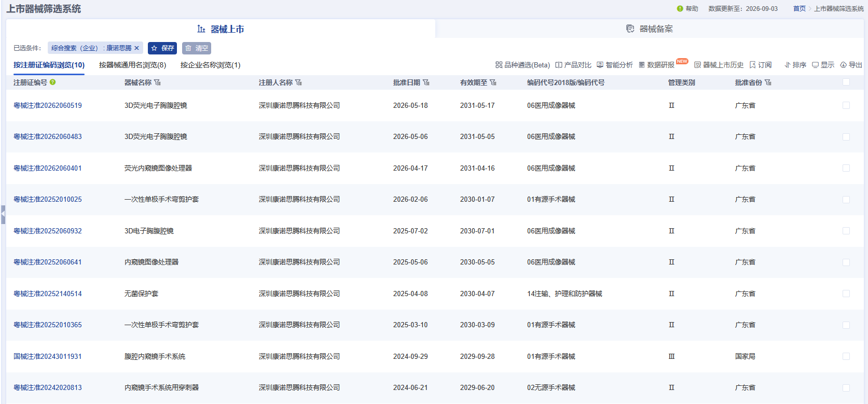Tick checkbox for 粤械注准20262060519 row
Viewport: 868px width, 404px height.
[846, 105]
